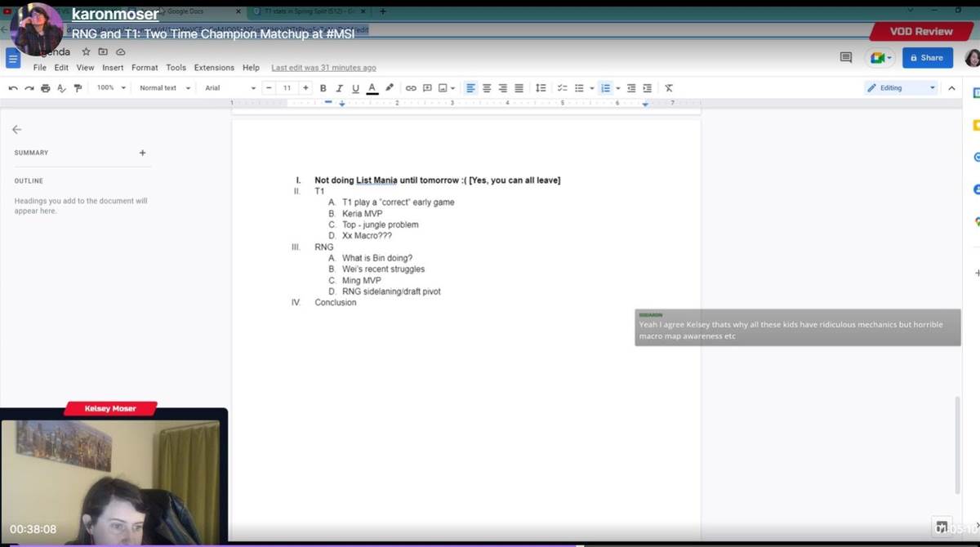The height and width of the screenshot is (547, 980).
Task: Click the Undo arrow in toolbar
Action: point(13,88)
